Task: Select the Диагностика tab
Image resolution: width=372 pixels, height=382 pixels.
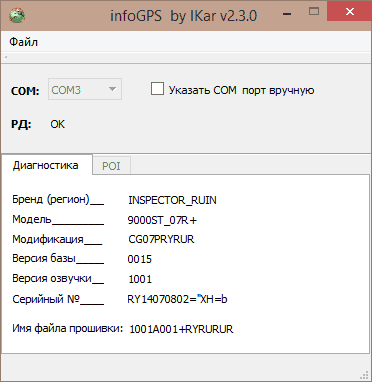Action: point(46,165)
